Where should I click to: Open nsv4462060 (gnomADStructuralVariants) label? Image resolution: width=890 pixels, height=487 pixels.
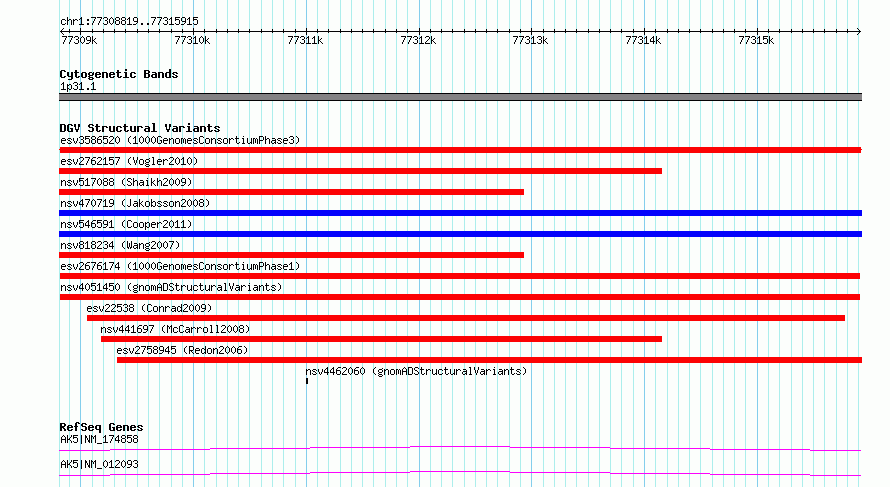[416, 371]
